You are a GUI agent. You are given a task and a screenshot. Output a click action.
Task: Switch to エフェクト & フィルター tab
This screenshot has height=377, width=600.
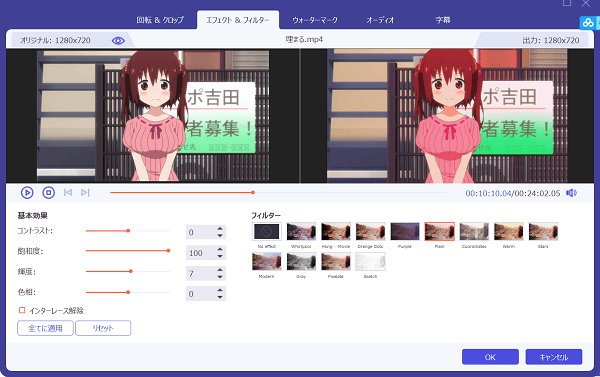point(238,20)
